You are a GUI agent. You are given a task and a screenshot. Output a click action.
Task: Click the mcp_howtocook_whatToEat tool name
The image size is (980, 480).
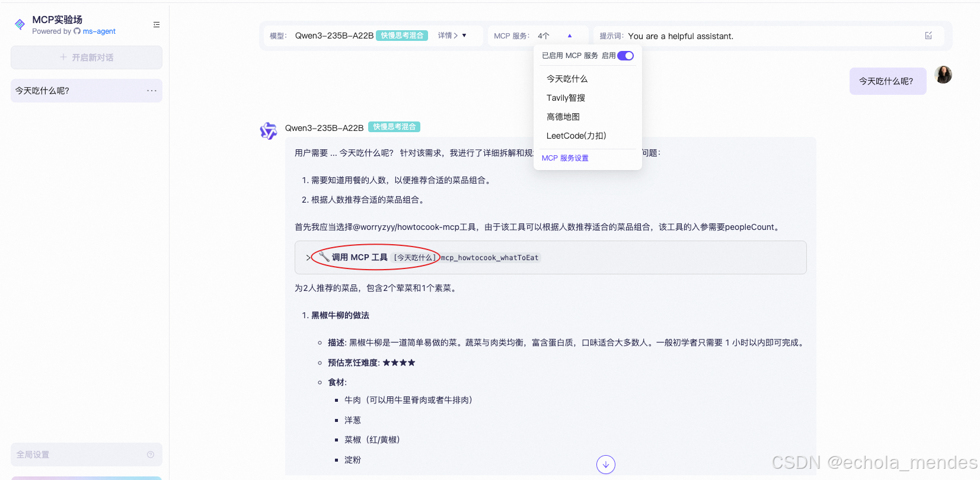point(490,258)
